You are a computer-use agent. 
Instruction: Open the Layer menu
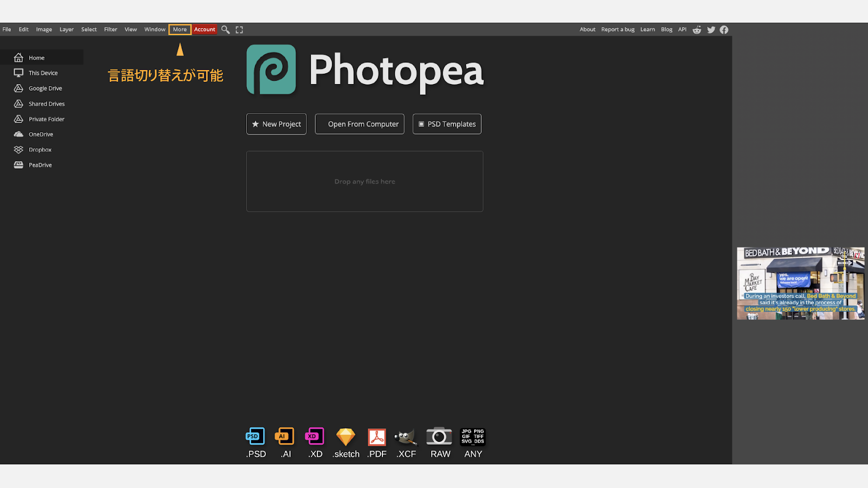67,30
